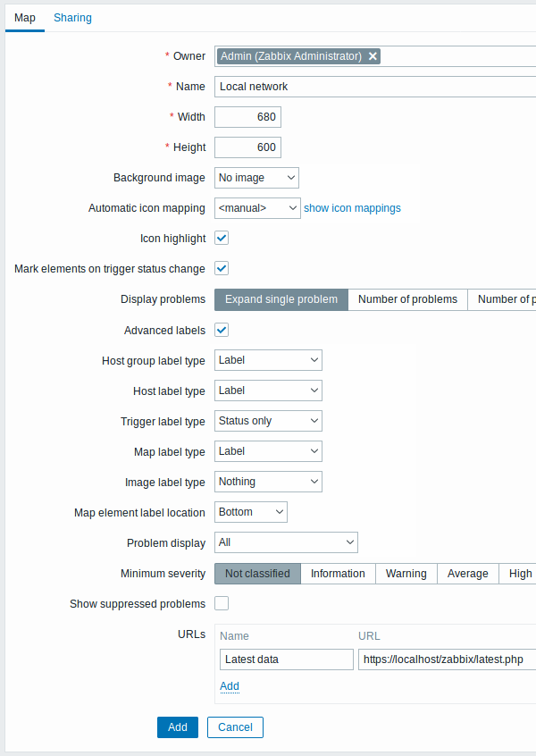Select Number of problems display option
Screen dimensions: 536x756
click(407, 299)
